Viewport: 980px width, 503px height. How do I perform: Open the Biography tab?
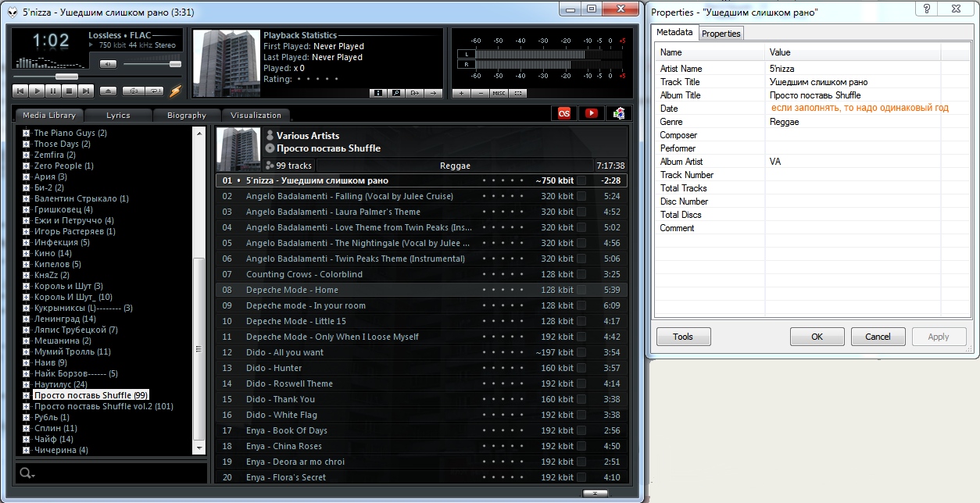[187, 115]
